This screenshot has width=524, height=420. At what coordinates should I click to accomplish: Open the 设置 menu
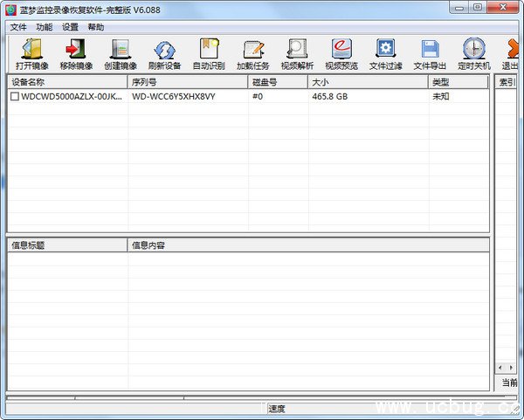tap(70, 27)
